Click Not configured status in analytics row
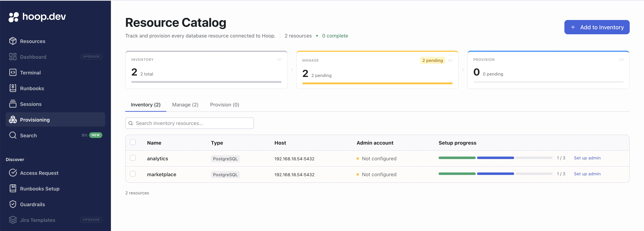 [x=377, y=159]
